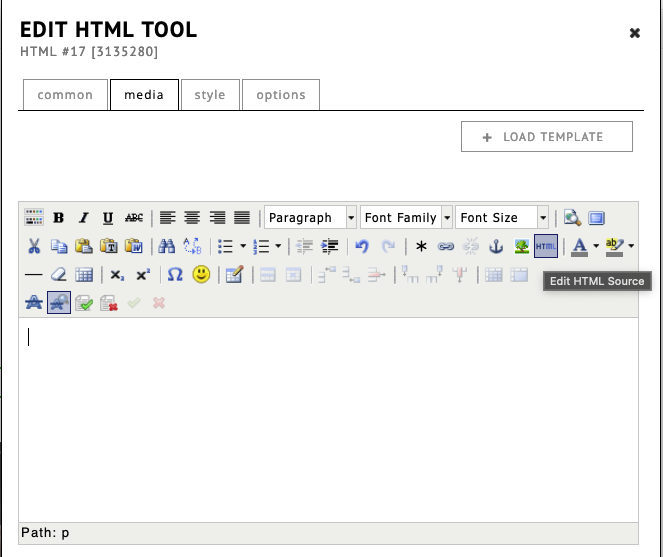Insert an anchor with anchor icon
This screenshot has height=557, width=663.
point(495,246)
